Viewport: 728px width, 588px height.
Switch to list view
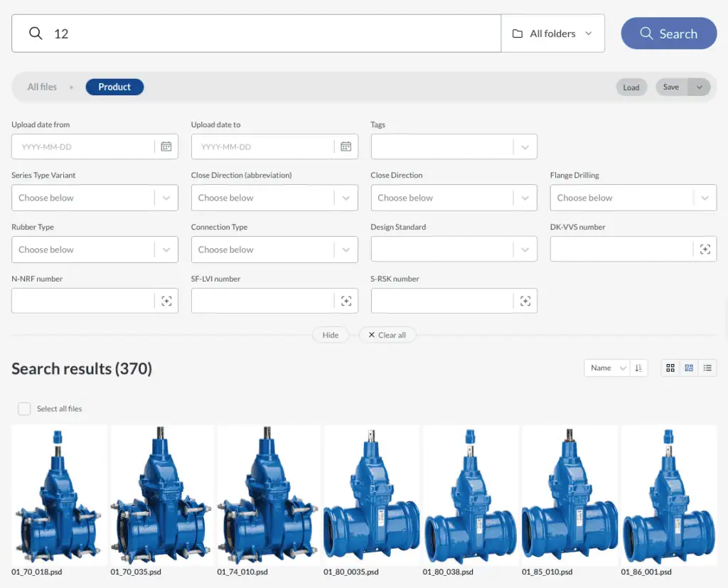coord(707,368)
